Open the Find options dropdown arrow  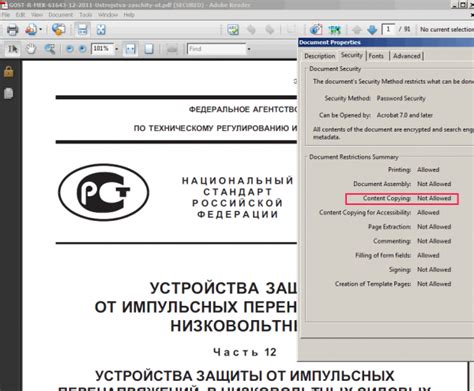[249, 49]
